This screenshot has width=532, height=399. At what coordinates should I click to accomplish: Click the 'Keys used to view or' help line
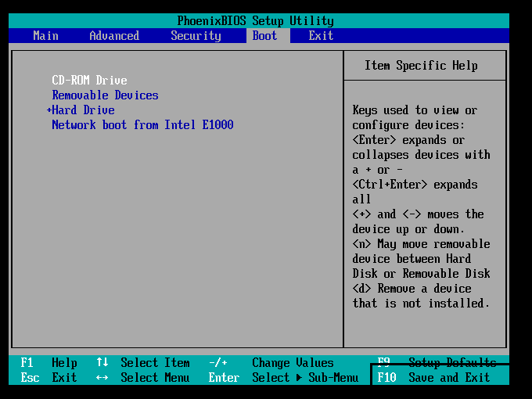(x=415, y=110)
